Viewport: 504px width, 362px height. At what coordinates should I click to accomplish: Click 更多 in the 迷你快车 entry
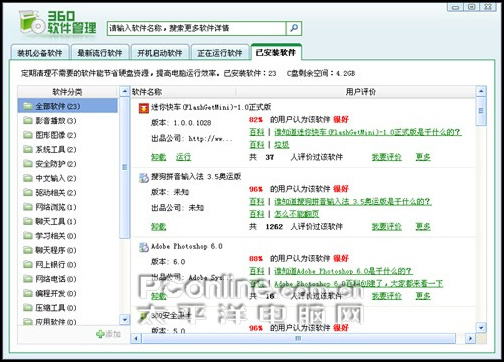coord(423,157)
